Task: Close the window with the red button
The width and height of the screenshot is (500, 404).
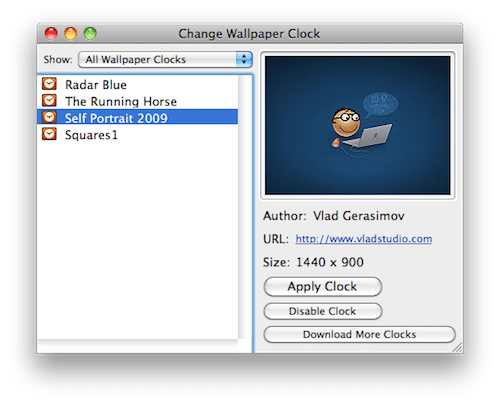Action: coord(51,34)
